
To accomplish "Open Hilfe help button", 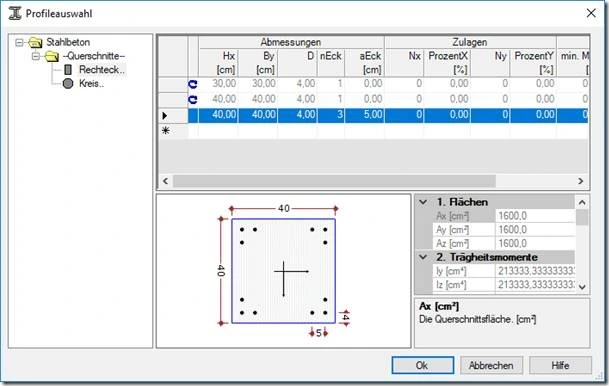I will pos(560,365).
